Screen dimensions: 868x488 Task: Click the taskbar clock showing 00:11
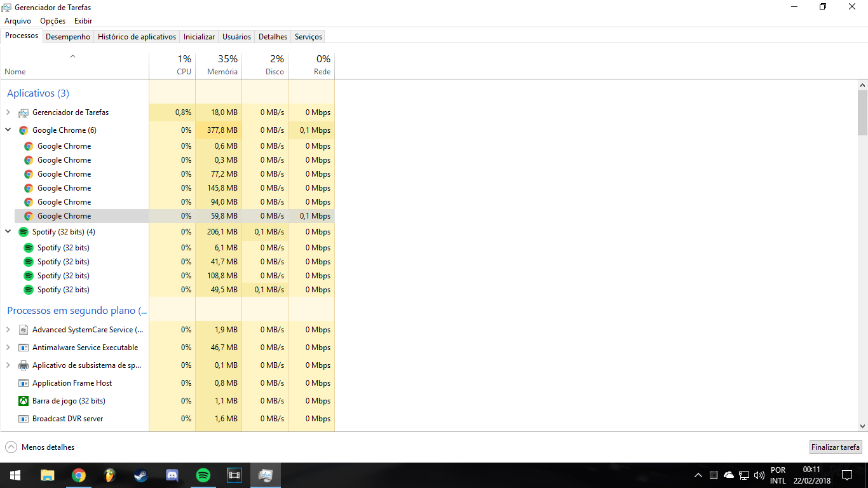812,475
